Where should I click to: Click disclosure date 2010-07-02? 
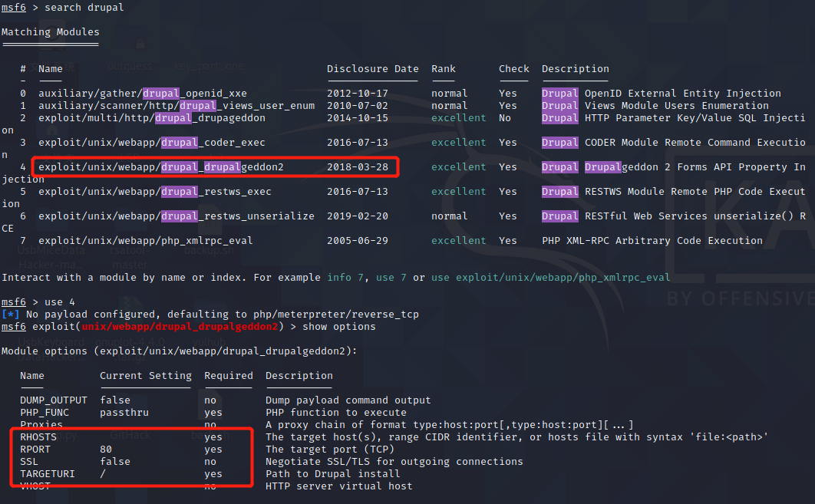(358, 105)
